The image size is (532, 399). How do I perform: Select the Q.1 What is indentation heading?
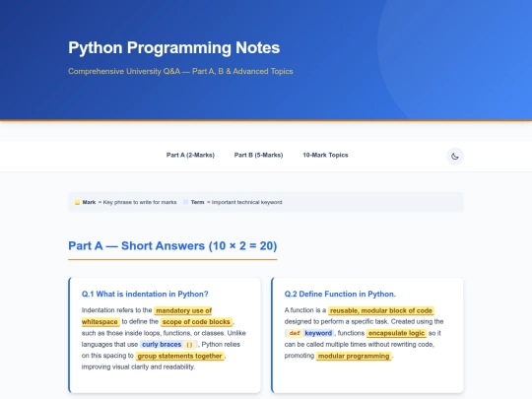[x=145, y=294]
